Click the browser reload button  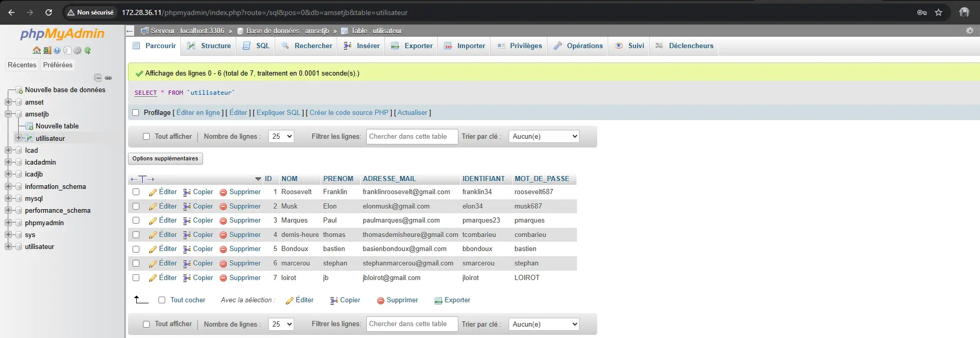pyautogui.click(x=49, y=12)
